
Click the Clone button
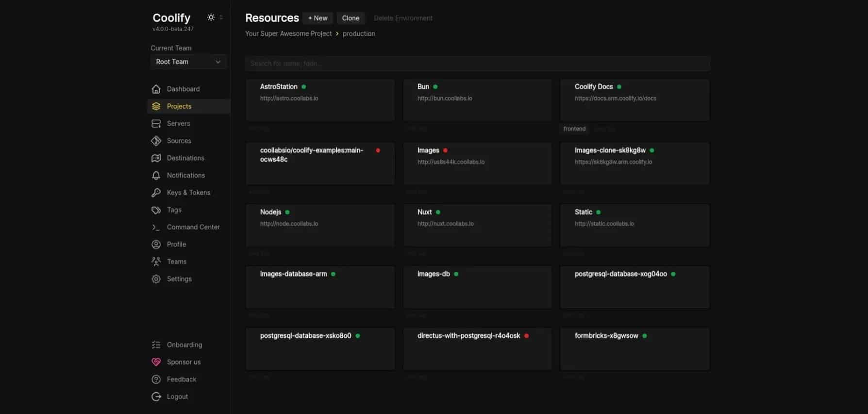click(x=350, y=18)
